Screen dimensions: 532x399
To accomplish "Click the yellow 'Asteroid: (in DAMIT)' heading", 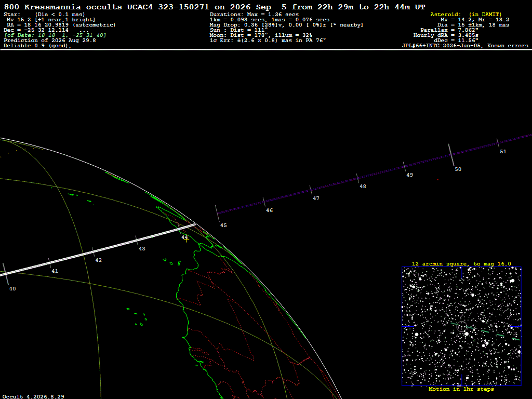I will pyautogui.click(x=466, y=15).
